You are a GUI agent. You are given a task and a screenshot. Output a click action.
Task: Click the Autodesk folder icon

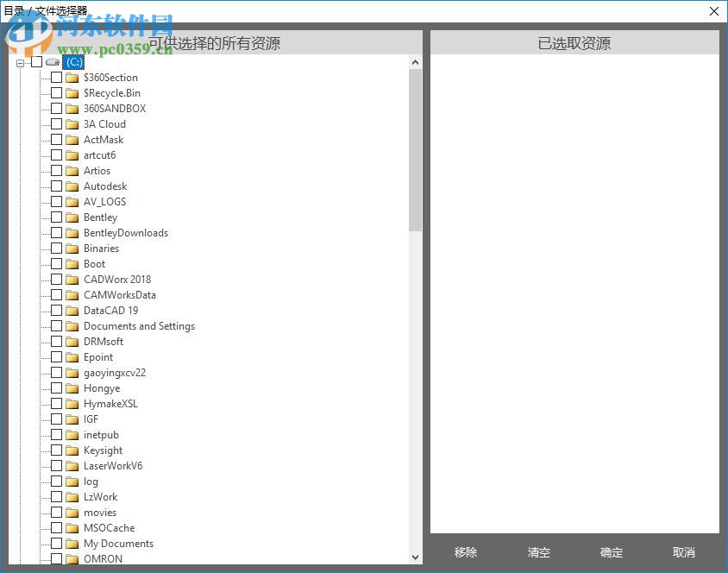tap(72, 186)
